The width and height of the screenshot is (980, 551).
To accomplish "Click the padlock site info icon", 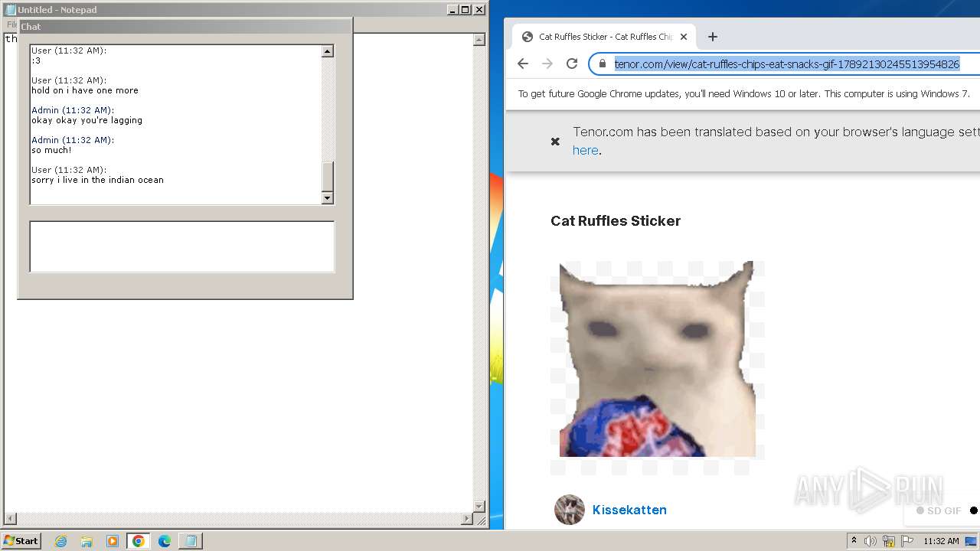I will tap(603, 64).
